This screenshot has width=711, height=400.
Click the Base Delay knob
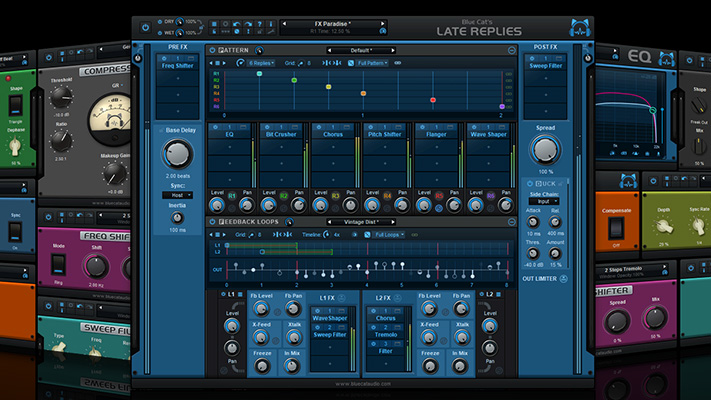177,153
